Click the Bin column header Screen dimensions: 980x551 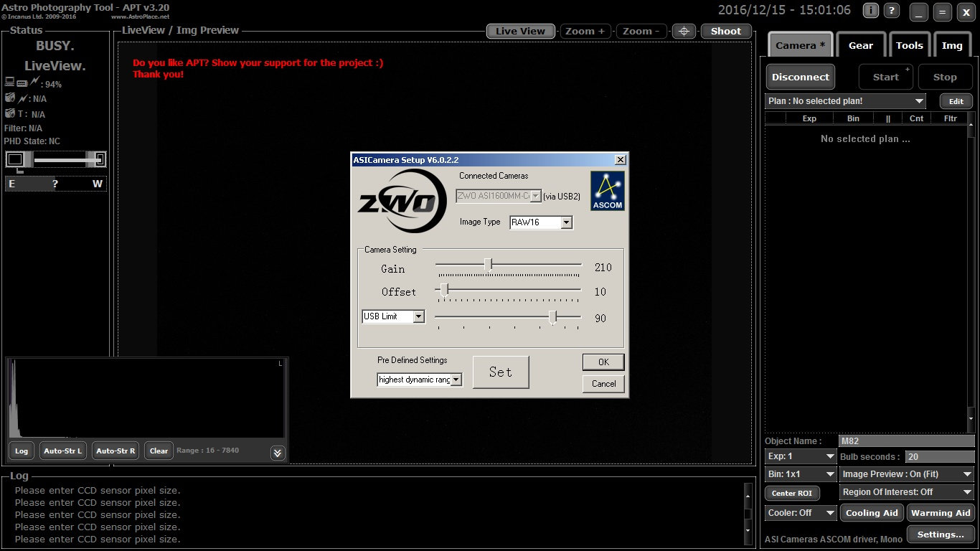(853, 118)
